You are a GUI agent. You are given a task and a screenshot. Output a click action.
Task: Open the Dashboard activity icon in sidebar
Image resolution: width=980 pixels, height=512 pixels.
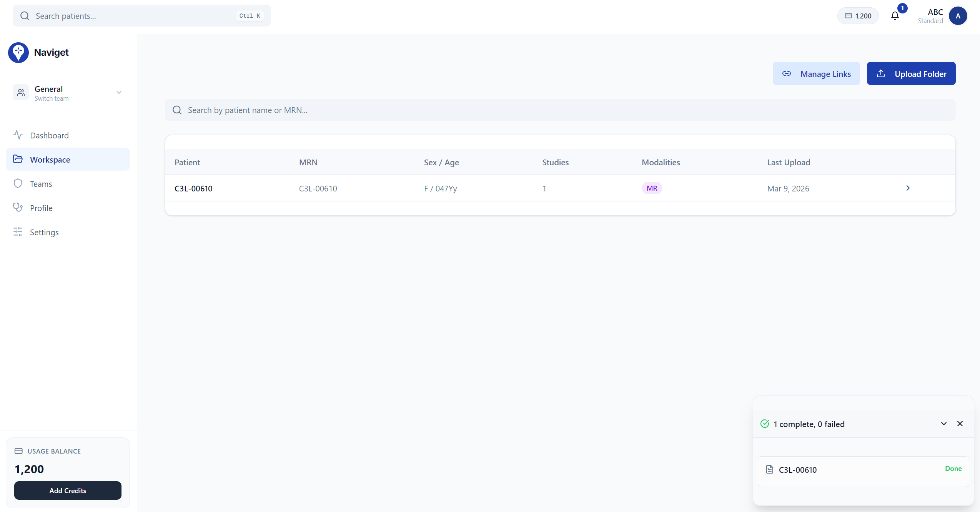[18, 135]
